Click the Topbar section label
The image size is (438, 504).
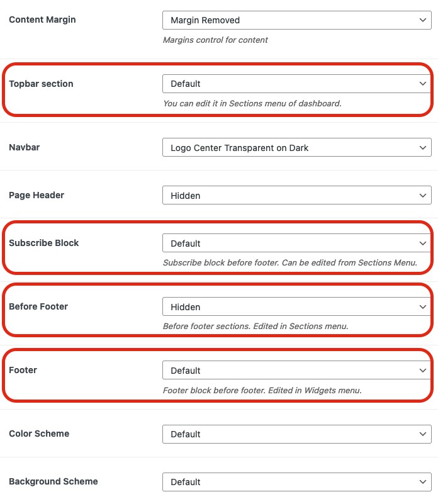(41, 84)
